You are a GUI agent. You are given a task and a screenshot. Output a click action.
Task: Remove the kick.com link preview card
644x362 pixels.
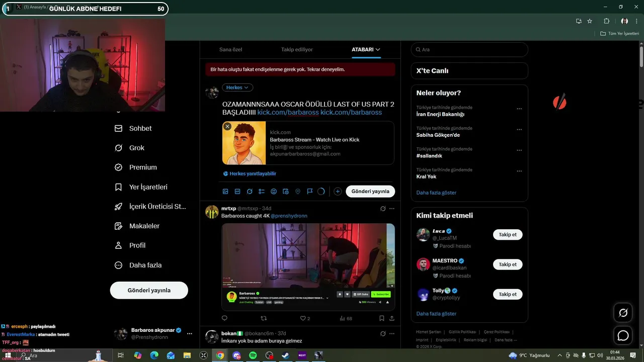coord(227,127)
